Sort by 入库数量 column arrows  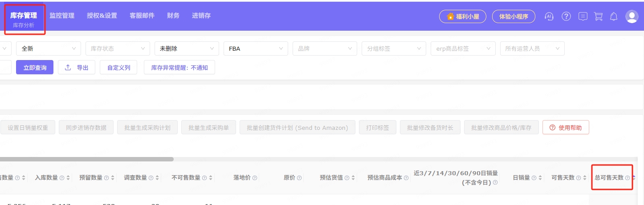pyautogui.click(x=68, y=178)
